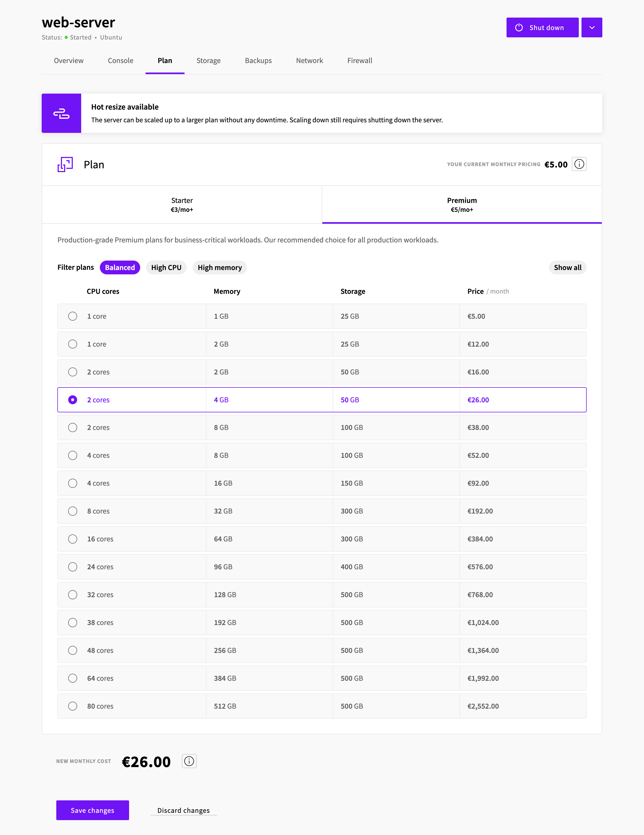Click the Plan section icon

coord(65,165)
